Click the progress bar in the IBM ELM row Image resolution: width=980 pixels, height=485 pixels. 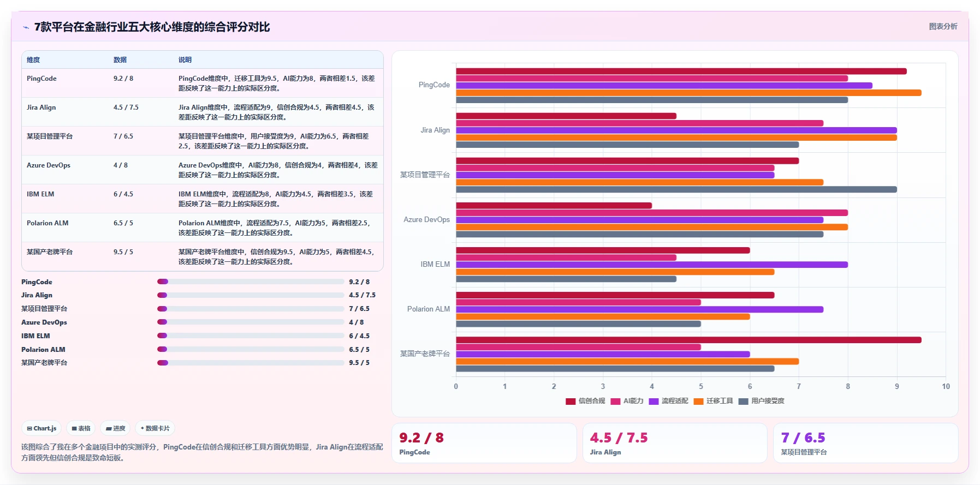pyautogui.click(x=251, y=336)
